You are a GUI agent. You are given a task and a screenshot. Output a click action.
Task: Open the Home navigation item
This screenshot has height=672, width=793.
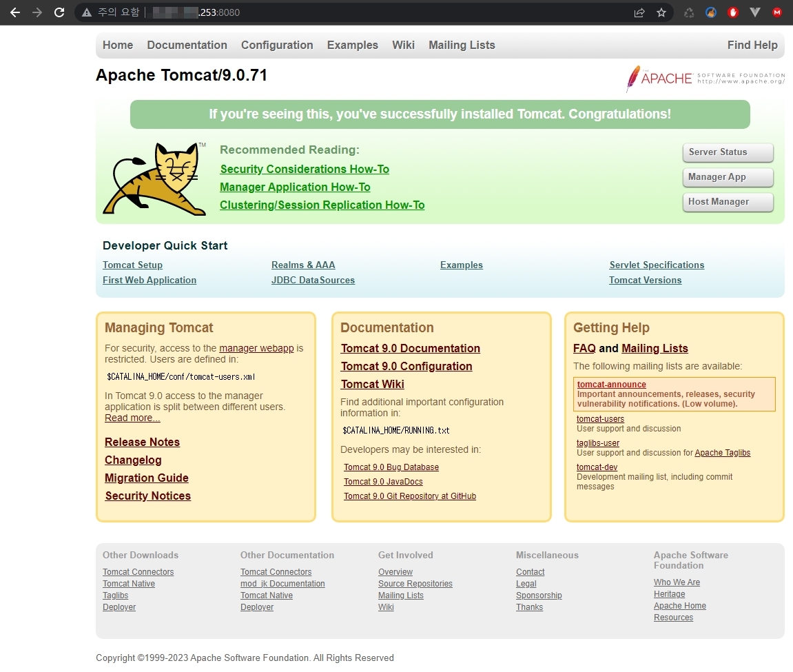pyautogui.click(x=118, y=45)
